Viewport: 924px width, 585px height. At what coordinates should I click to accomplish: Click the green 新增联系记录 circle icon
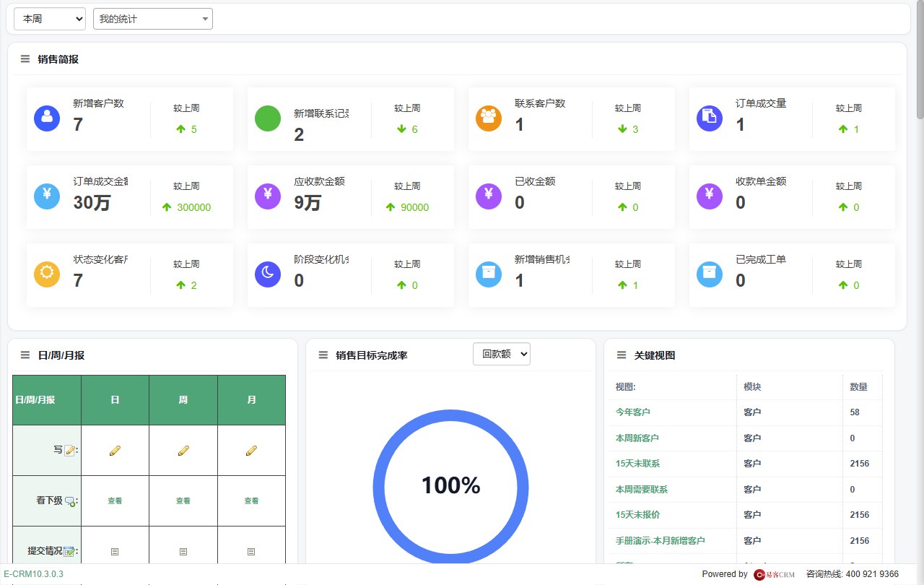[268, 118]
